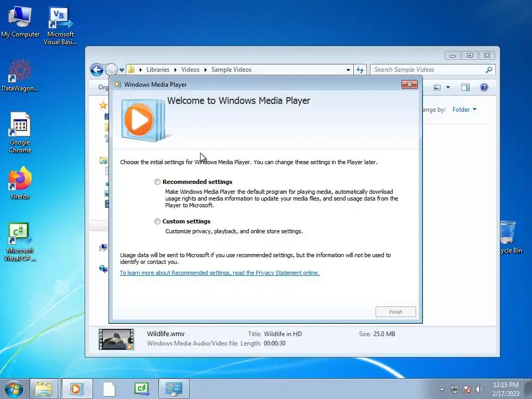Image resolution: width=532 pixels, height=399 pixels.
Task: Open the Windows Start menu
Action: (14, 389)
